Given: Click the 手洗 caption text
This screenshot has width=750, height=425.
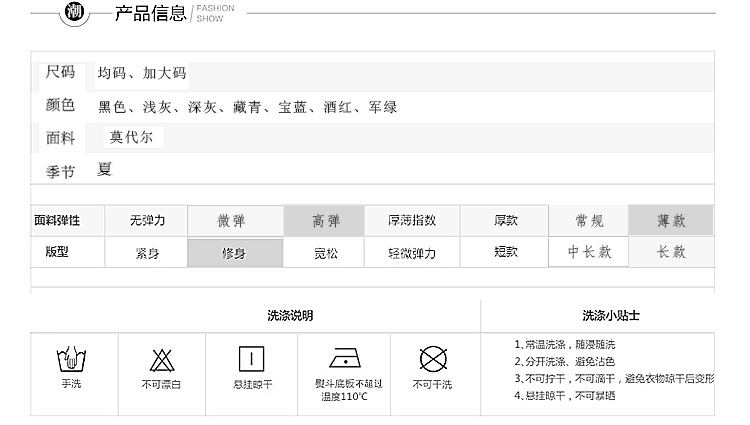Looking at the screenshot, I should point(71,383).
